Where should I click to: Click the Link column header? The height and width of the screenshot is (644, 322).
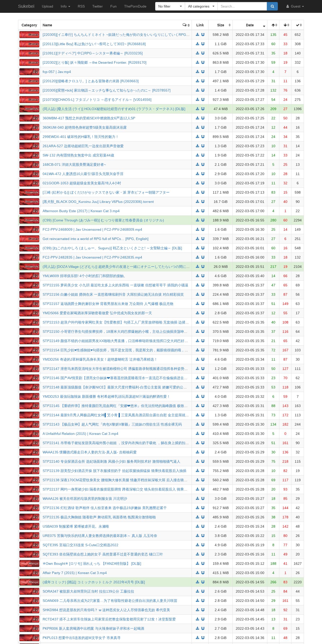click(200, 25)
